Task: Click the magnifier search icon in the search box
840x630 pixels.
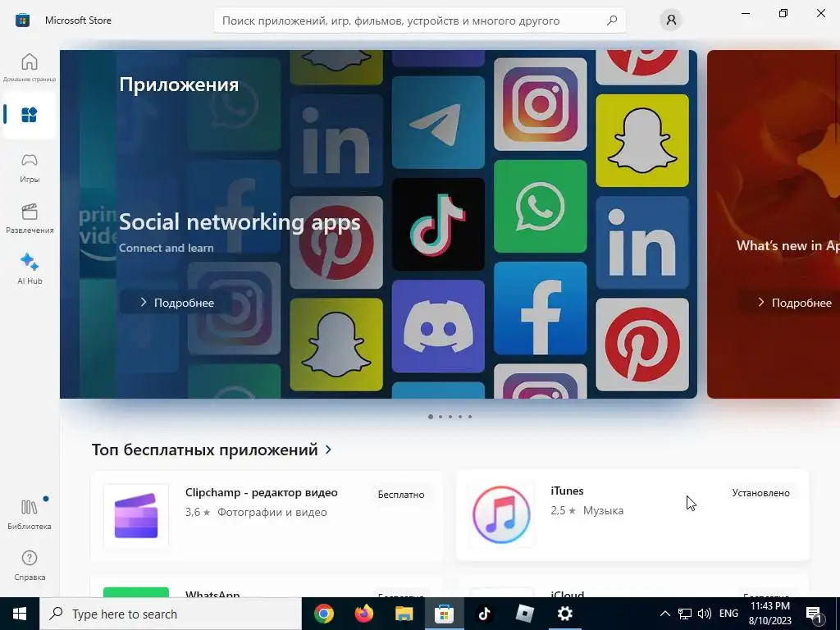Action: (x=612, y=21)
